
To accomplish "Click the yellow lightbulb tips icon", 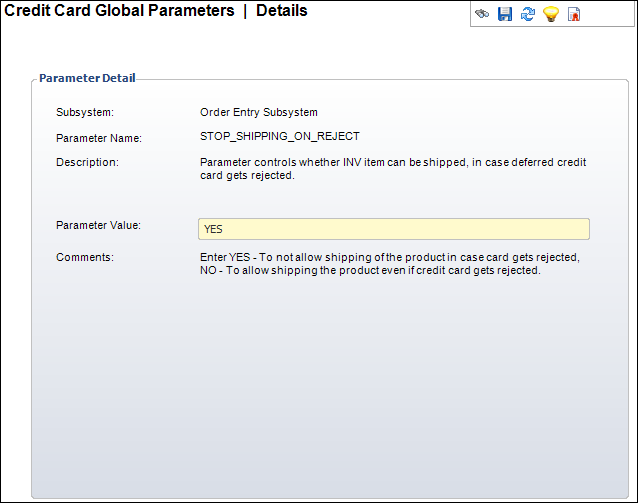I will click(x=550, y=15).
